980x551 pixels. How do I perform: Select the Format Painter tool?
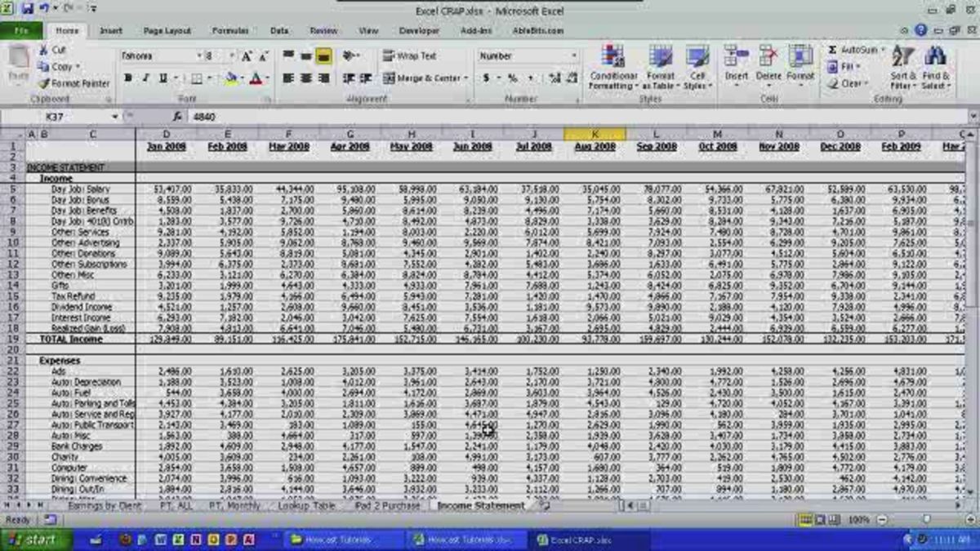point(76,82)
